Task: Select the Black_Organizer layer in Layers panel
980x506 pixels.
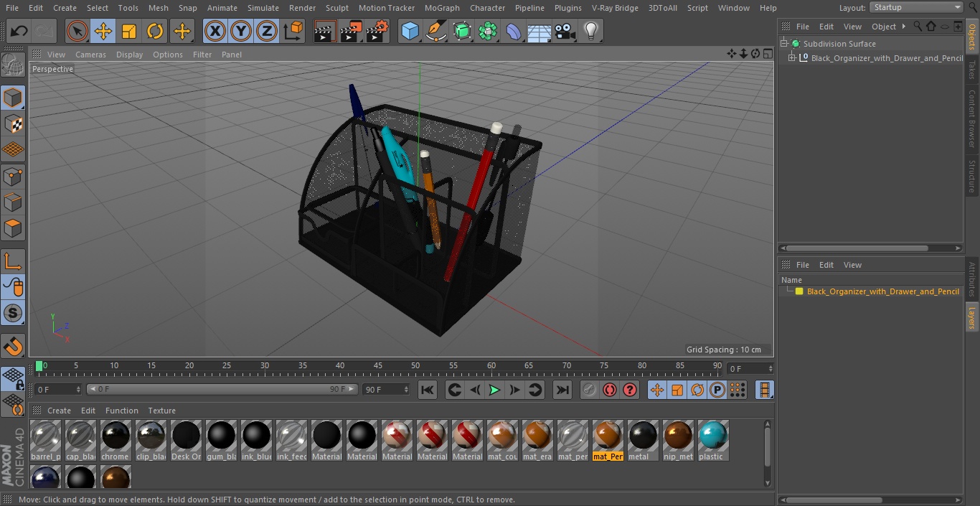Action: pyautogui.click(x=882, y=291)
